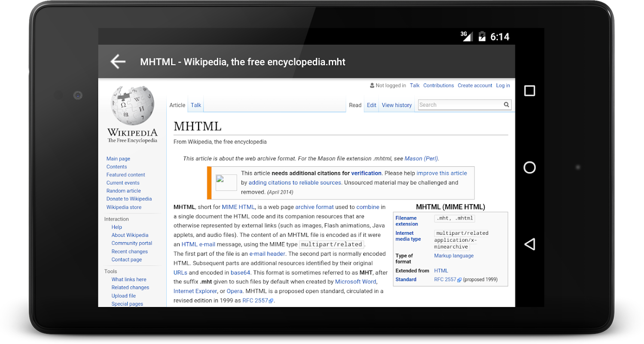This screenshot has height=344, width=644.
Task: Open the Opera link
Action: tap(235, 292)
